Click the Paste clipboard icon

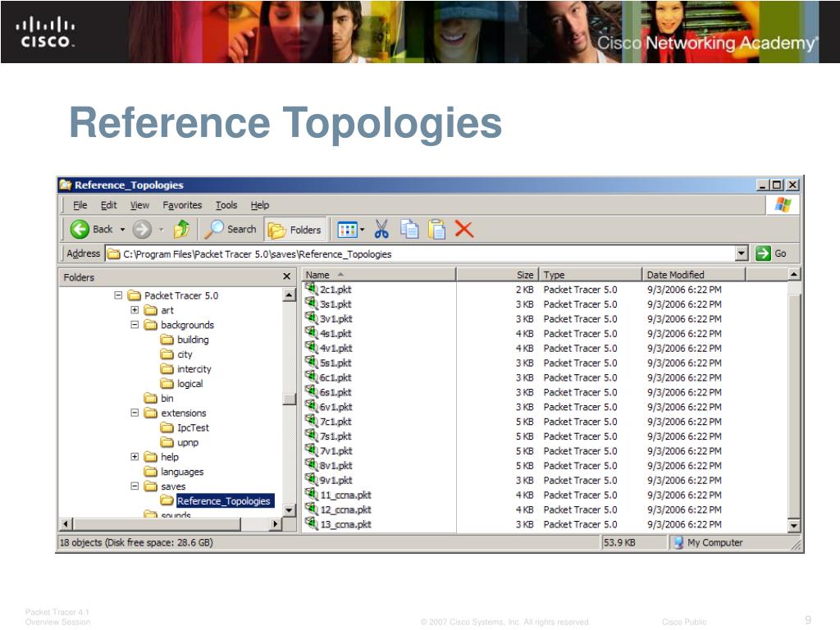pos(436,230)
